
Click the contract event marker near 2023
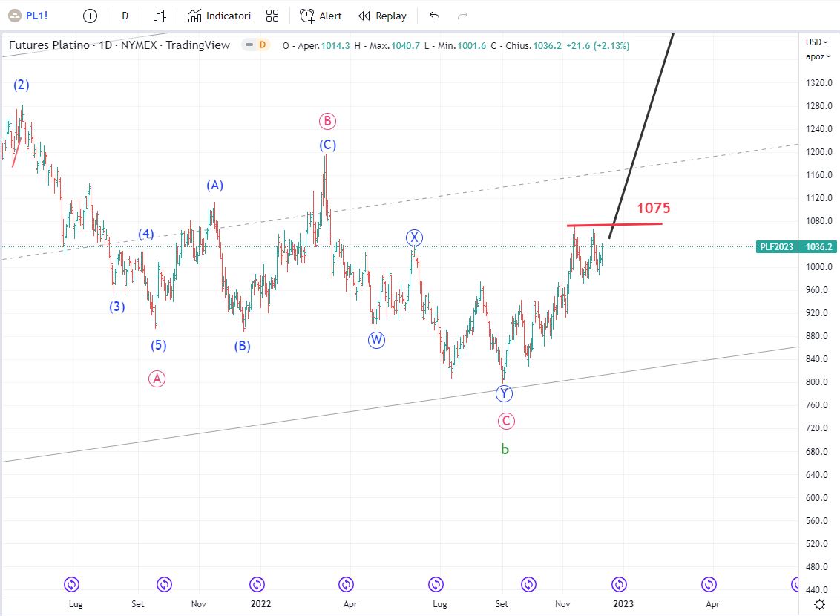(x=620, y=584)
